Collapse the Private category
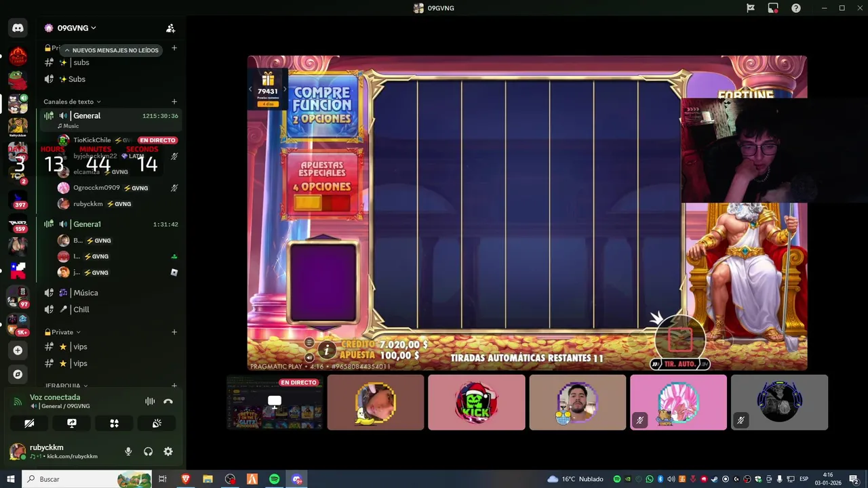Image resolution: width=868 pixels, height=488 pixels. coord(62,332)
